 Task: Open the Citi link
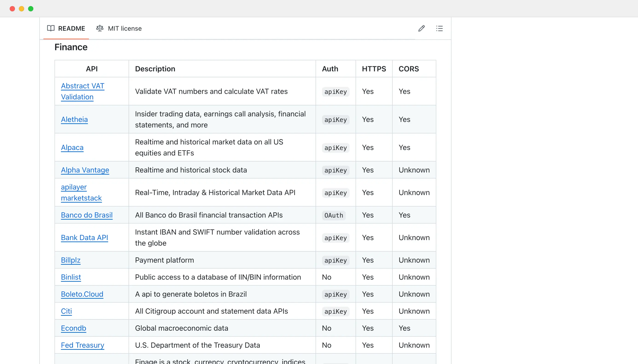pyautogui.click(x=66, y=311)
